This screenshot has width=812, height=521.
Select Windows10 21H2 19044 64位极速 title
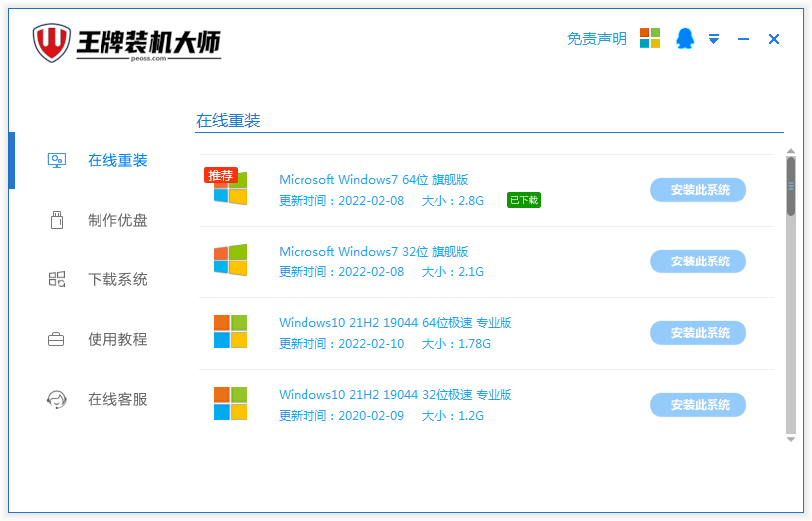[x=395, y=323]
